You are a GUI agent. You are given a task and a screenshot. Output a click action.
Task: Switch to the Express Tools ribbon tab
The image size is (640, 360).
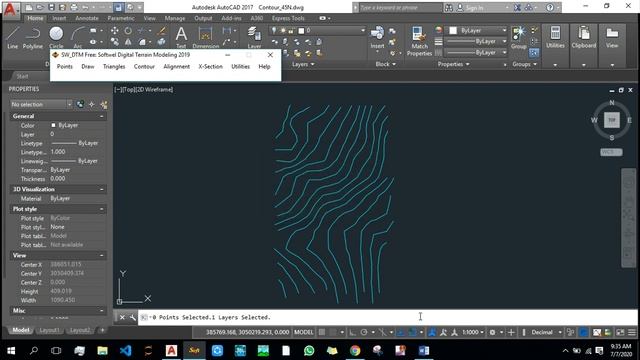pos(288,18)
